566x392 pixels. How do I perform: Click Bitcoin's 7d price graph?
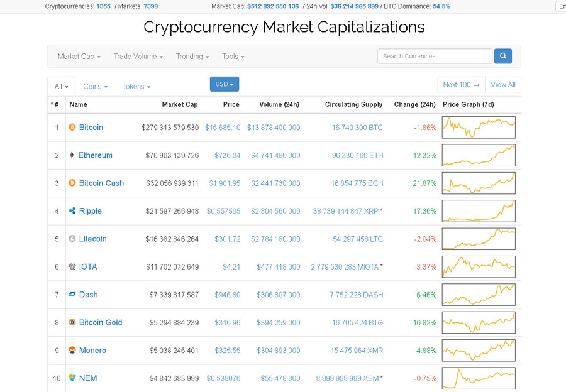479,128
